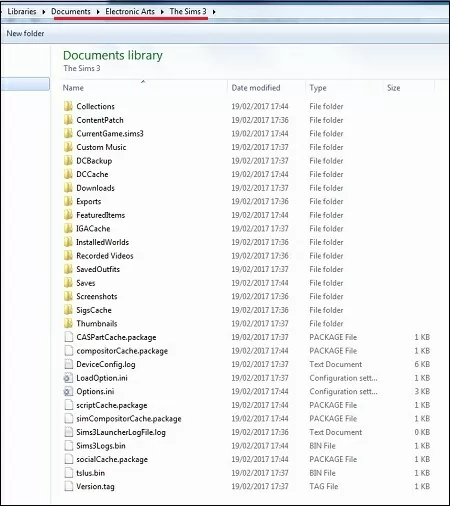450x506 pixels.
Task: Select the DCCache folder icon
Action: pyautogui.click(x=68, y=174)
